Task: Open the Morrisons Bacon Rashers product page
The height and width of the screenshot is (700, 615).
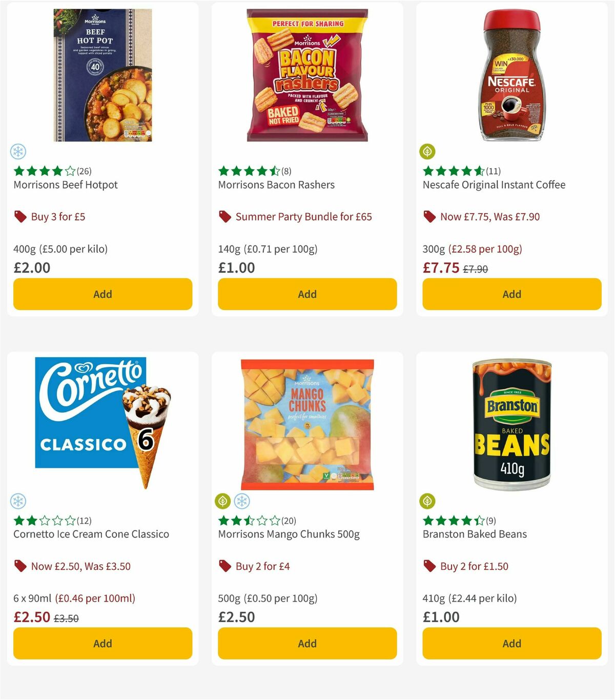Action: click(276, 184)
